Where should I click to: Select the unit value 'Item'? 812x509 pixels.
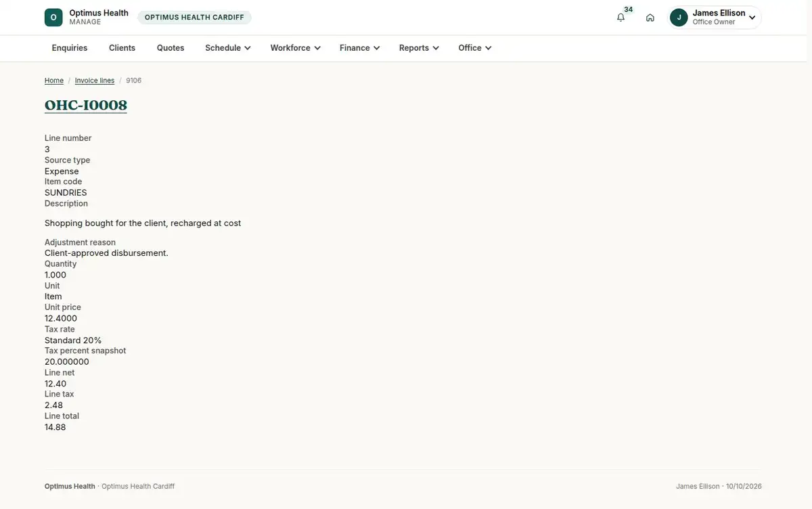pyautogui.click(x=53, y=296)
